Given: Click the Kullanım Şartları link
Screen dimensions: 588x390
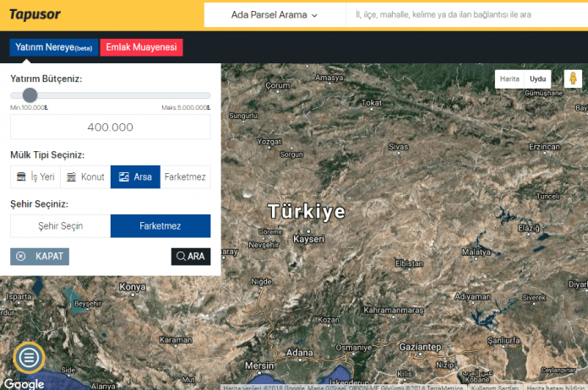Looking at the screenshot, I should pos(495,387).
